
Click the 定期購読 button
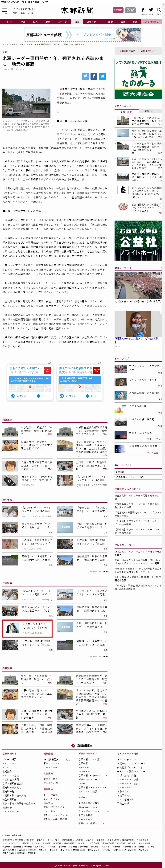coord(118,10)
